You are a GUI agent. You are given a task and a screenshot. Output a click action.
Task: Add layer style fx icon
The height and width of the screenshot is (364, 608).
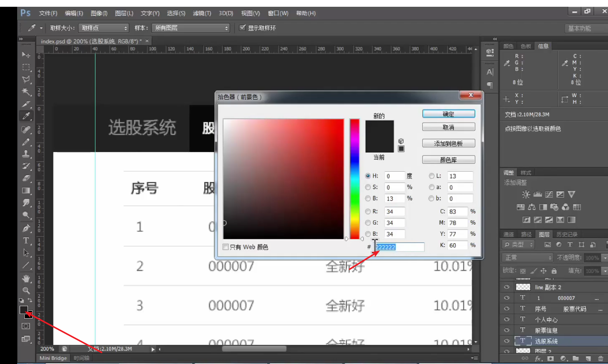pos(538,358)
